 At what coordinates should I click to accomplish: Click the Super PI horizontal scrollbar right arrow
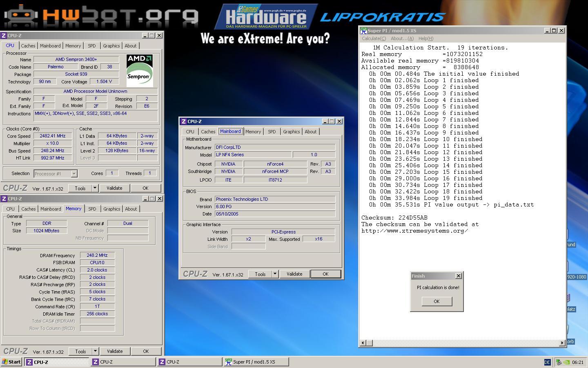tap(562, 343)
